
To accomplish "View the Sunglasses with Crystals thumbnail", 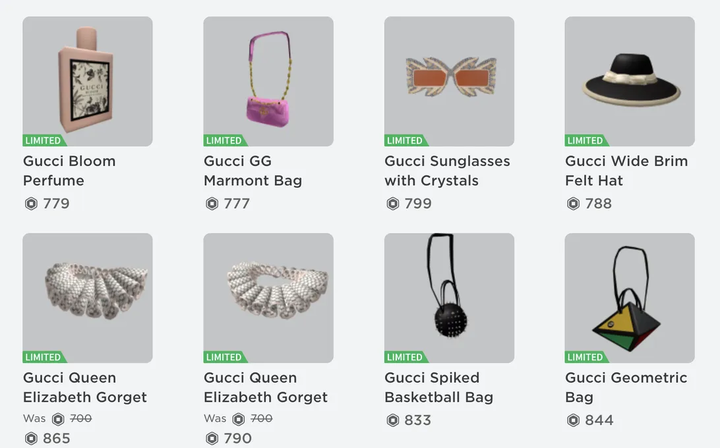I will [449, 80].
